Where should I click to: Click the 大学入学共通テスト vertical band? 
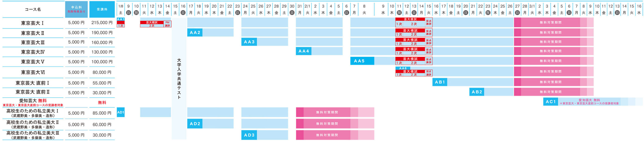click(x=179, y=78)
